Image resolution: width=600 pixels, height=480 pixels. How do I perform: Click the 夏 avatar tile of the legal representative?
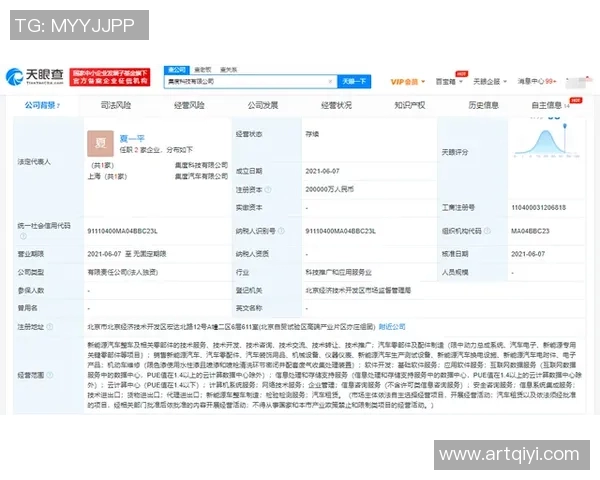[x=100, y=144]
